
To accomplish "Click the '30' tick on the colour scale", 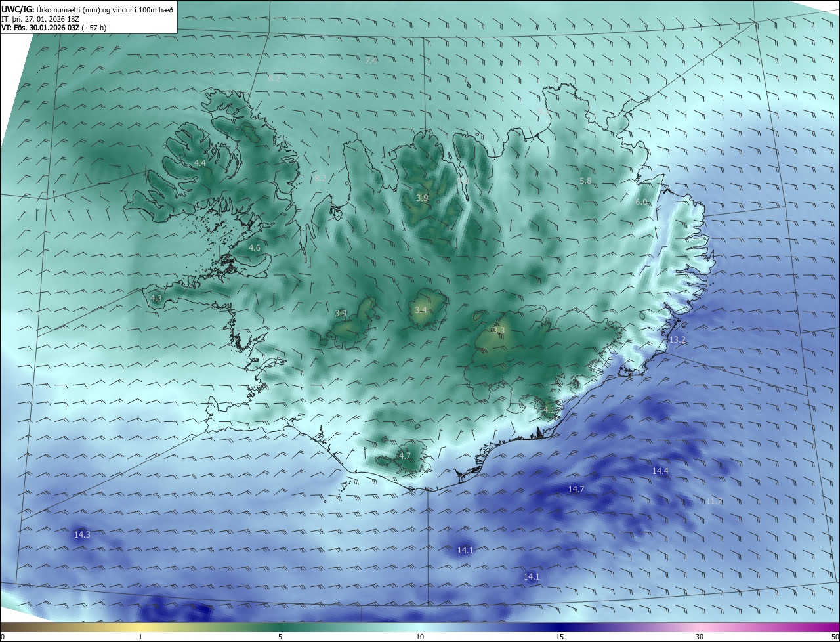I will (700, 637).
